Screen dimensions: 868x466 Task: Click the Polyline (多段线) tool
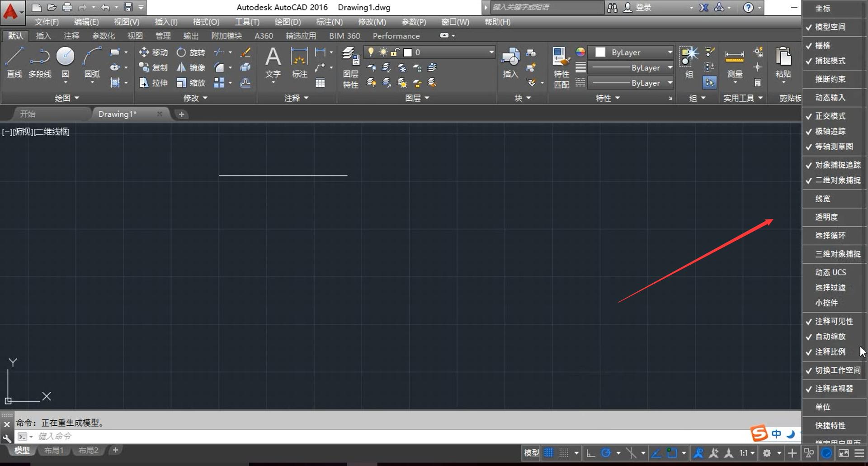40,62
